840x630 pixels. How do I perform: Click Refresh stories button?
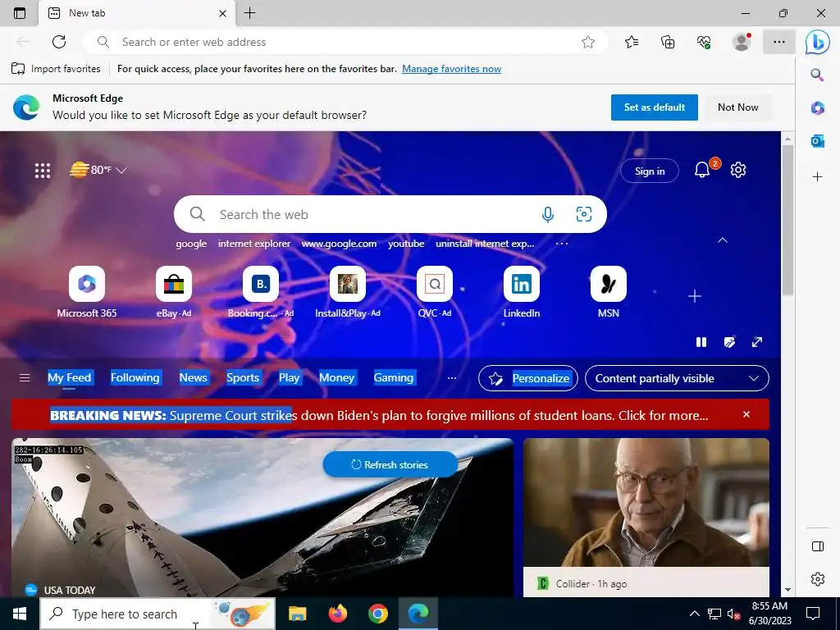[390, 464]
